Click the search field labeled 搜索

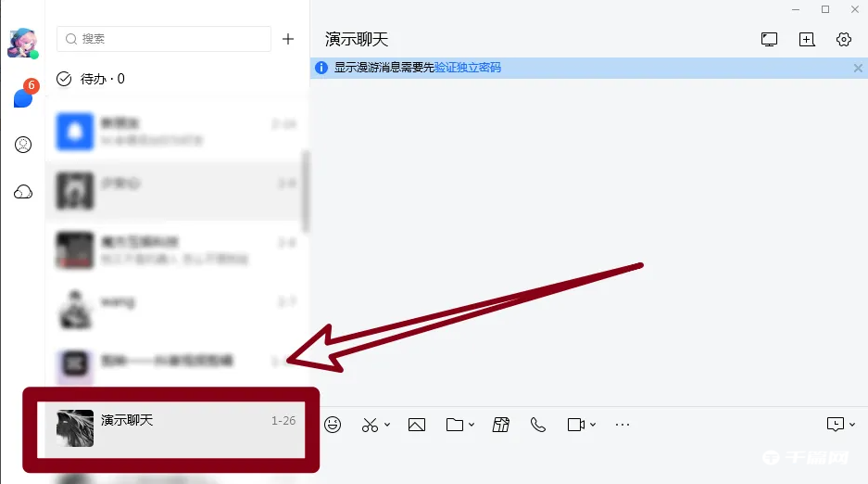click(x=164, y=39)
